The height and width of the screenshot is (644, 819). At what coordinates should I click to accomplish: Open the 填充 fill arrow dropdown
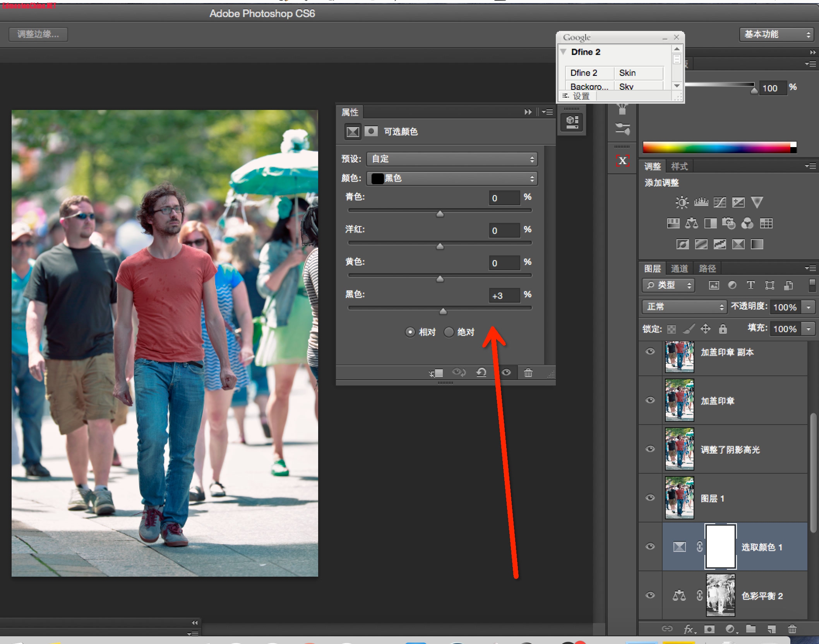(809, 329)
